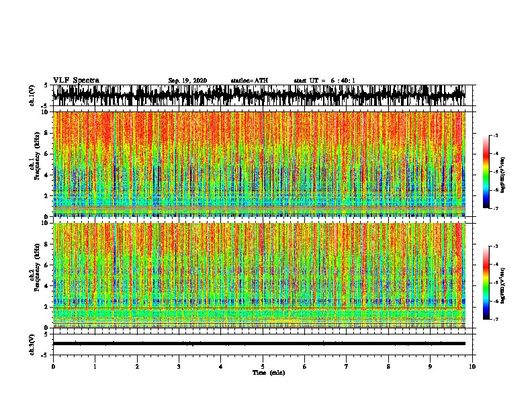This screenshot has width=532, height=411.
Task: Click the "4" kHz tick on ch.1 axis
Action: coord(47,175)
